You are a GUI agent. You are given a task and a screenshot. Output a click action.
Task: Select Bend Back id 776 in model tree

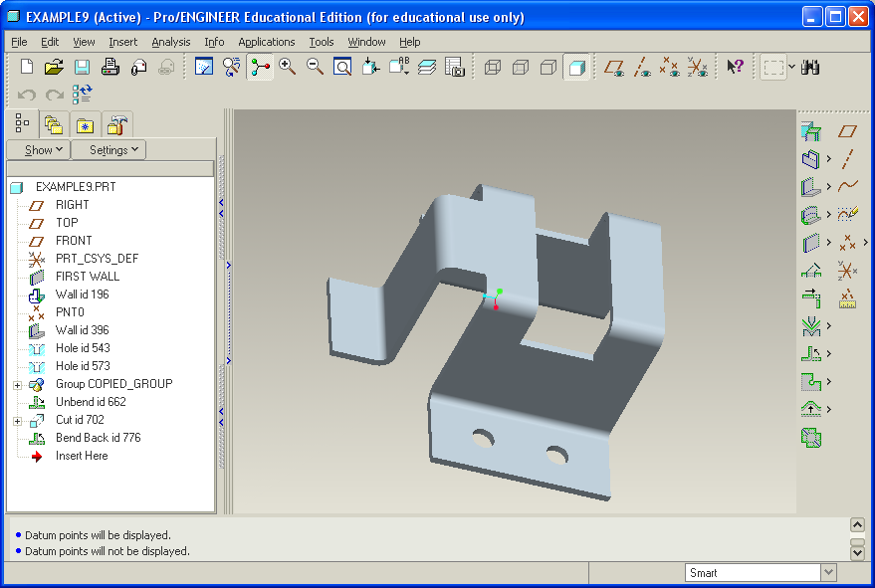point(98,438)
